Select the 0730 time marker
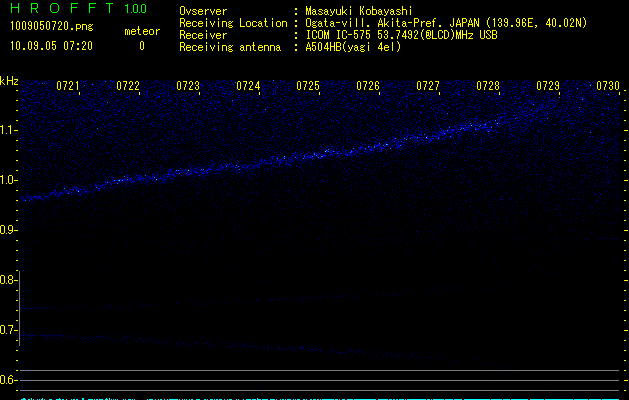 pos(608,86)
